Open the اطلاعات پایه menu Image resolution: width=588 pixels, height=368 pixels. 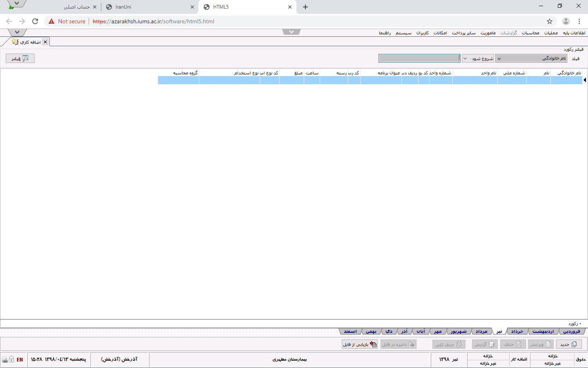(574, 33)
